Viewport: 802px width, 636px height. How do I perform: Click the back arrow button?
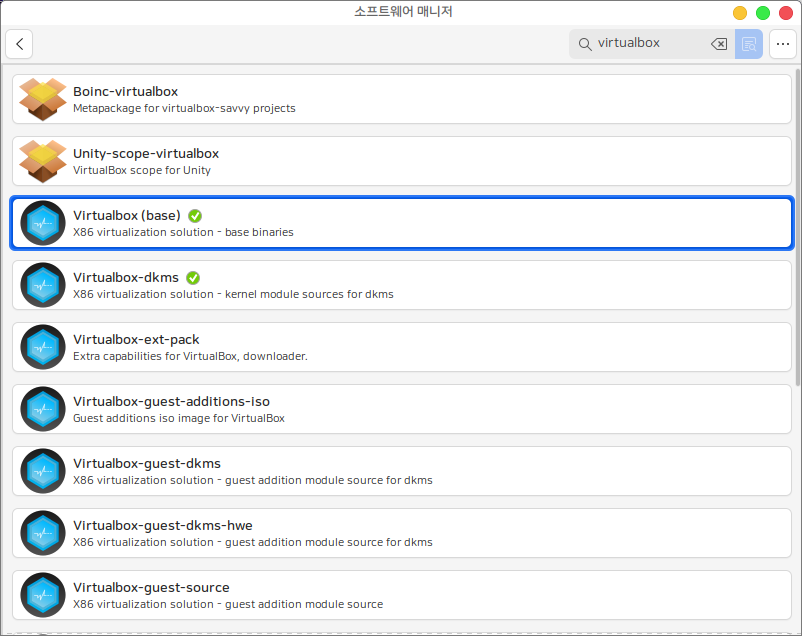tap(19, 44)
